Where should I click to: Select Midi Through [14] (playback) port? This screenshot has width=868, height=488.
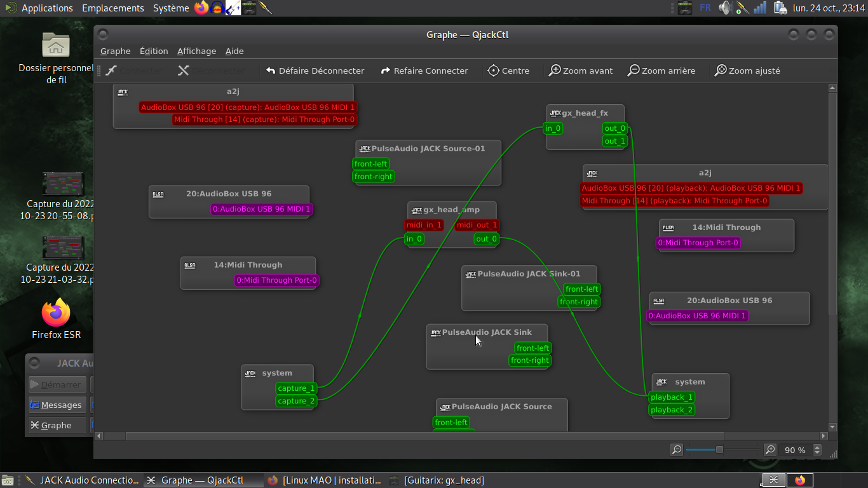[x=675, y=201]
